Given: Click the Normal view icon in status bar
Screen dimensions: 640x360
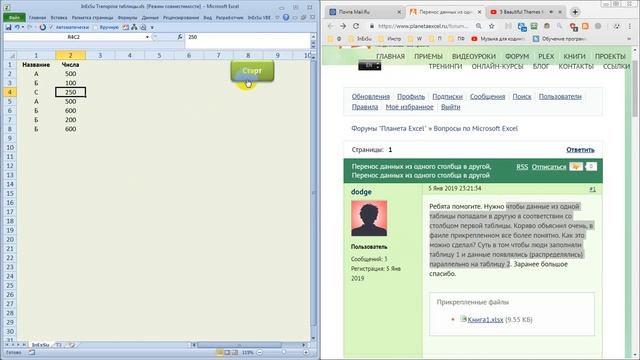Looking at the screenshot, I should click(x=220, y=352).
